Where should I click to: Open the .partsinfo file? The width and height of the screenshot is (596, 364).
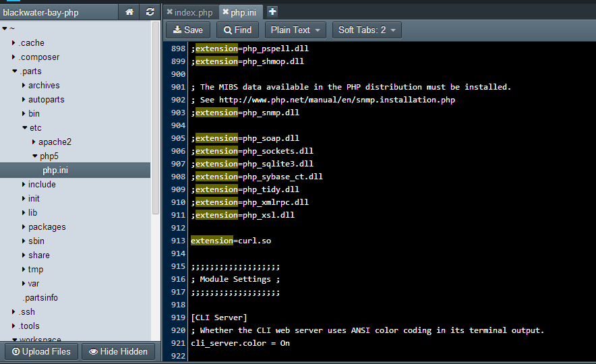tap(40, 298)
